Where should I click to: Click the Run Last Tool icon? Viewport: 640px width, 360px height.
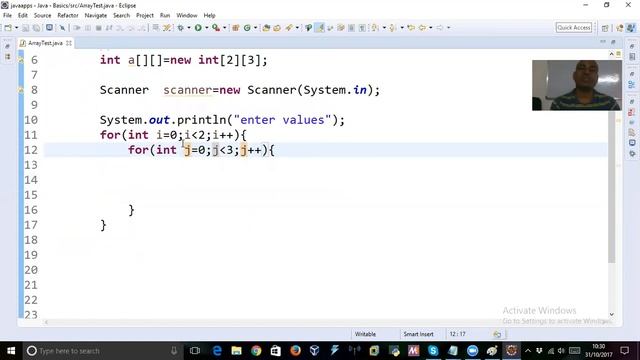(216, 28)
